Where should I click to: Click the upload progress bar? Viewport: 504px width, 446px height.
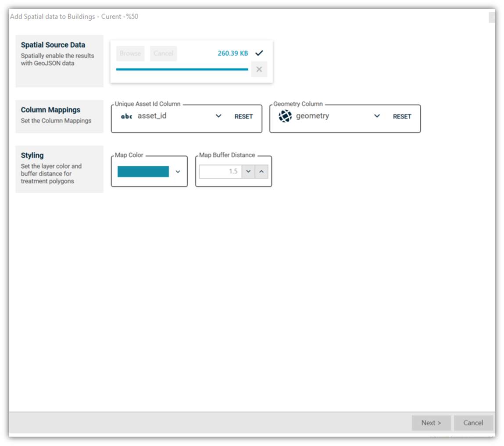click(x=182, y=69)
